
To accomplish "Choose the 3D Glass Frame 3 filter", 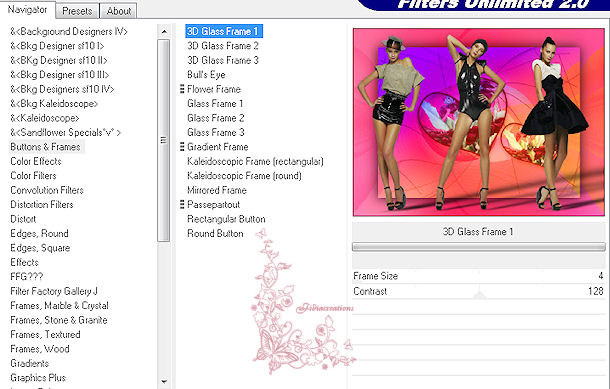I will click(x=223, y=60).
